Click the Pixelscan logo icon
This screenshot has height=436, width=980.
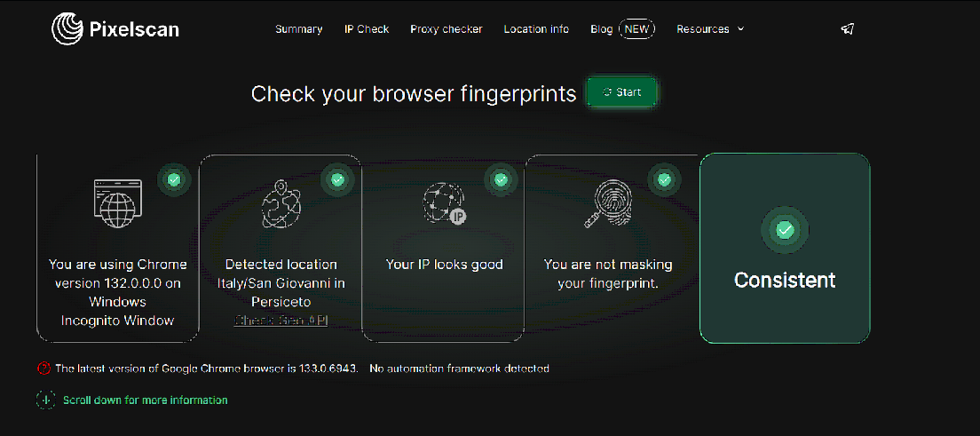67,29
